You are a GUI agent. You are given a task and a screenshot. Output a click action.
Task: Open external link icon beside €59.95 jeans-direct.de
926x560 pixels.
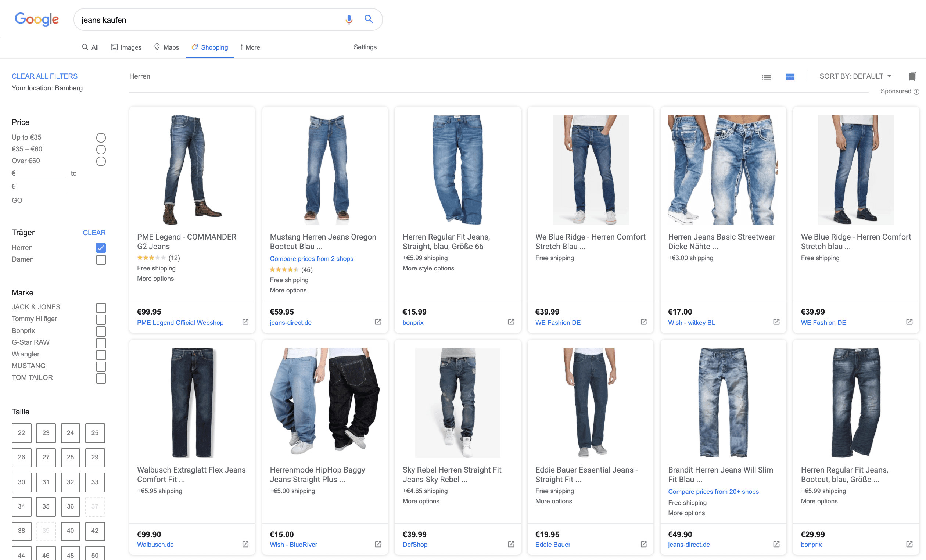378,322
